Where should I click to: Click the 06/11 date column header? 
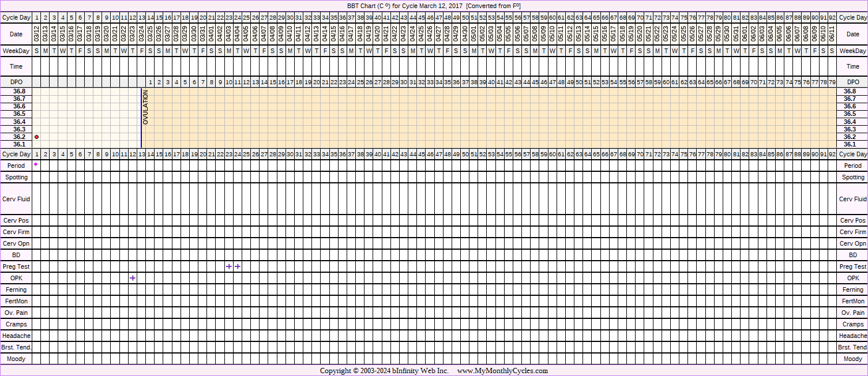tap(832, 34)
